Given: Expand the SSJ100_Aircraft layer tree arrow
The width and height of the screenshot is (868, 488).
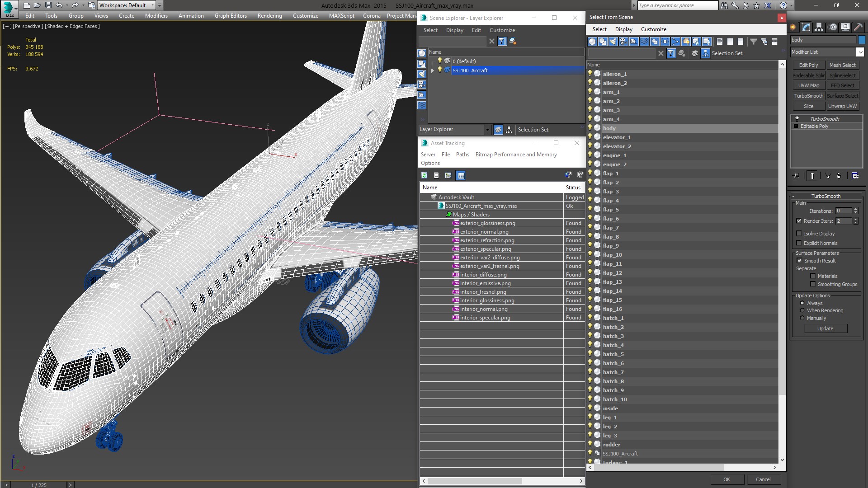Looking at the screenshot, I should pos(433,70).
